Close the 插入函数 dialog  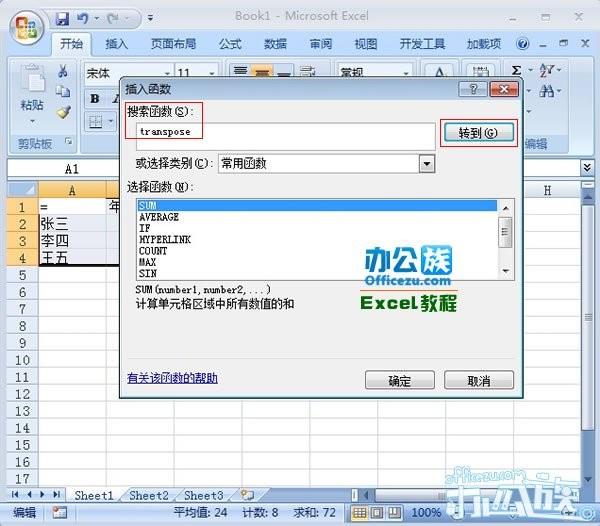coord(504,89)
